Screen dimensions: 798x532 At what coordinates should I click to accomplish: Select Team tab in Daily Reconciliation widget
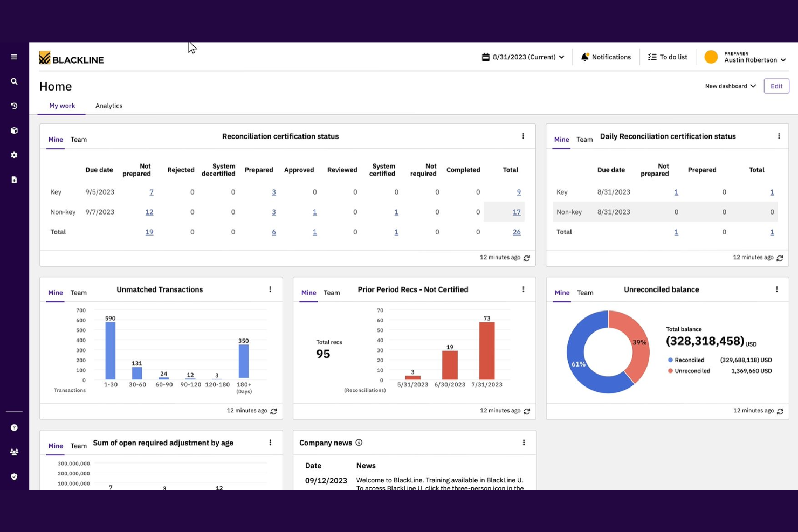pos(584,140)
